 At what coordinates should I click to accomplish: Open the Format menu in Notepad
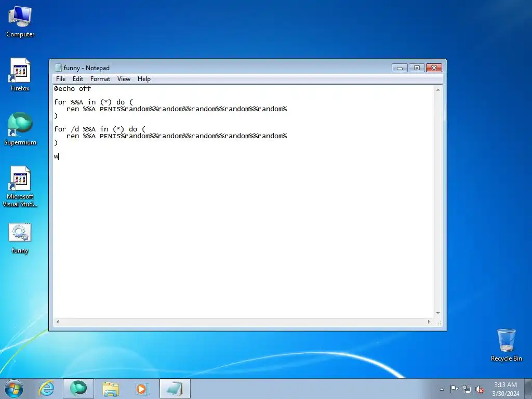click(x=100, y=79)
